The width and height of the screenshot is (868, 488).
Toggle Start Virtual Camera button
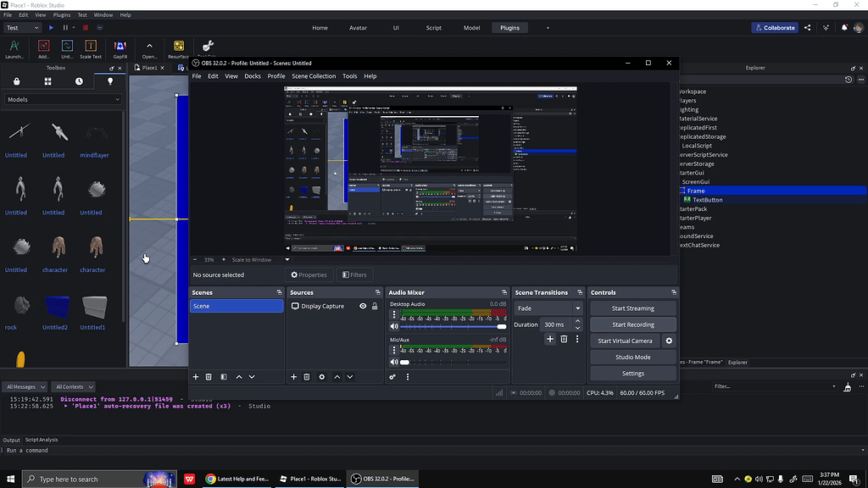tap(625, 341)
